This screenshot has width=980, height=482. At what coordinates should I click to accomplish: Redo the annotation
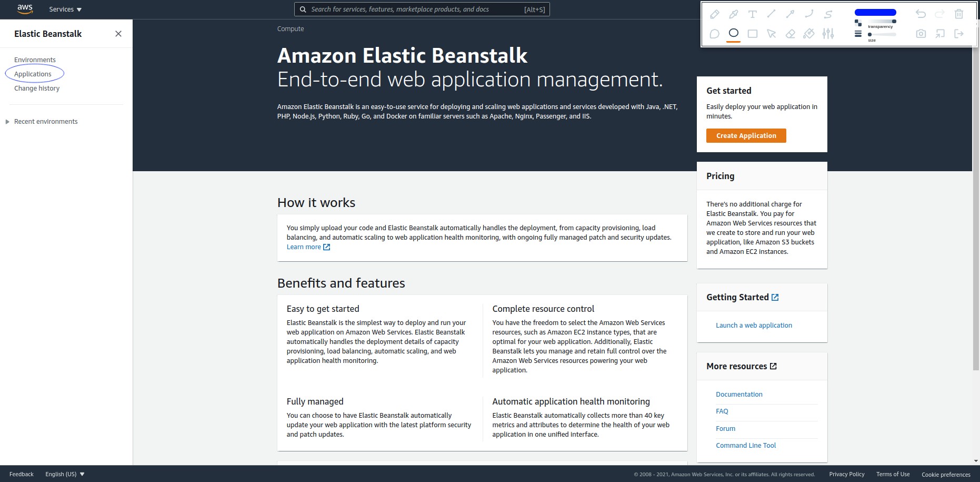click(939, 14)
